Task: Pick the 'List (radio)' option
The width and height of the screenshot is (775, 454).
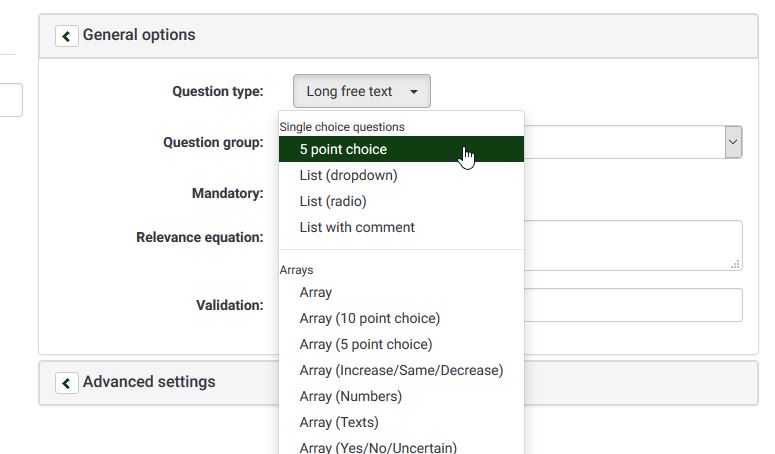Action: point(333,201)
